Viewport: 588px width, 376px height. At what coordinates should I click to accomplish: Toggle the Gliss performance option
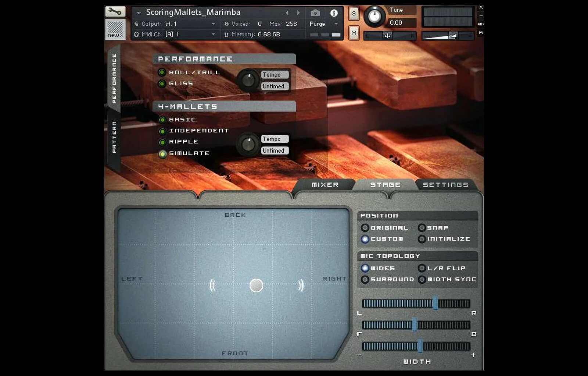pyautogui.click(x=162, y=84)
